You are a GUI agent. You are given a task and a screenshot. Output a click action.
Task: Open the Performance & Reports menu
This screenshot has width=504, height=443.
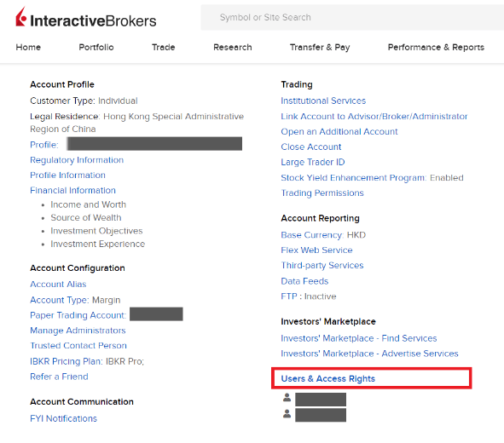pos(436,47)
